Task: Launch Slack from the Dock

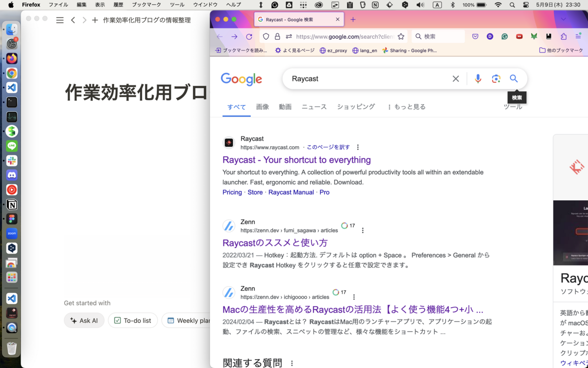Action: pos(12,160)
